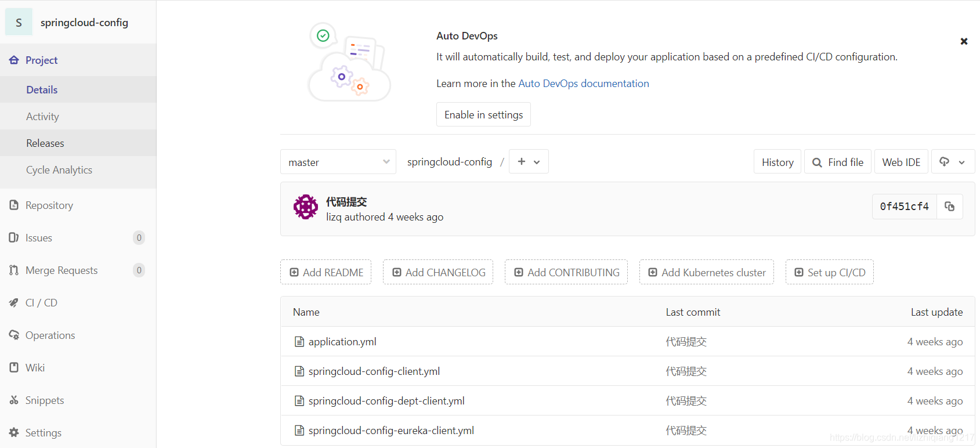Click Merge Requests count badge 0
The image size is (980, 448).
(139, 270)
